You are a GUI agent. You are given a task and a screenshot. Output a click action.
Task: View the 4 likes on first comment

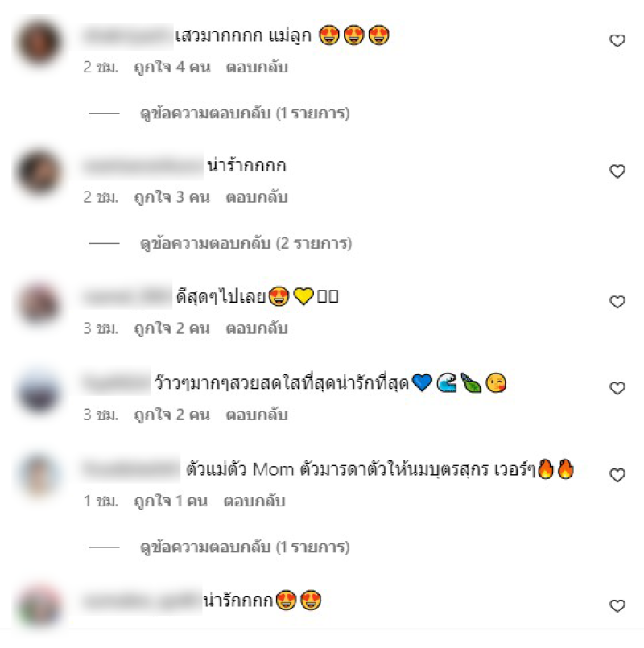click(x=172, y=67)
